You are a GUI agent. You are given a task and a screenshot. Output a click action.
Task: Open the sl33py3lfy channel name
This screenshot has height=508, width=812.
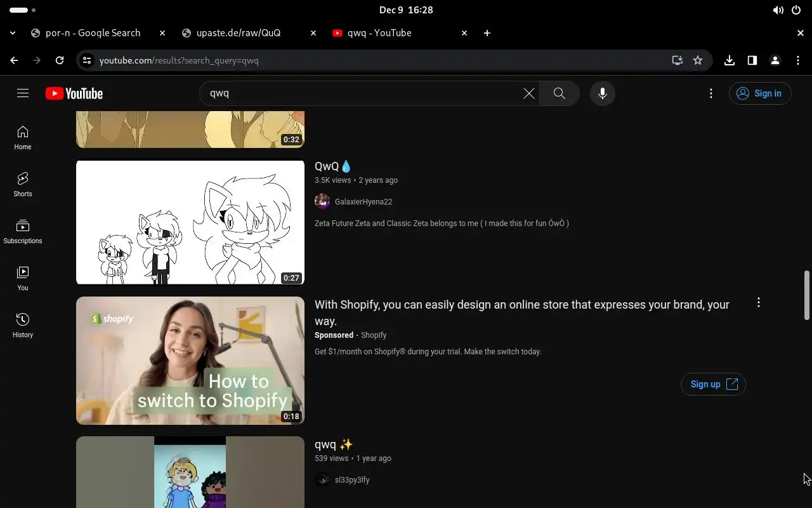(352, 480)
